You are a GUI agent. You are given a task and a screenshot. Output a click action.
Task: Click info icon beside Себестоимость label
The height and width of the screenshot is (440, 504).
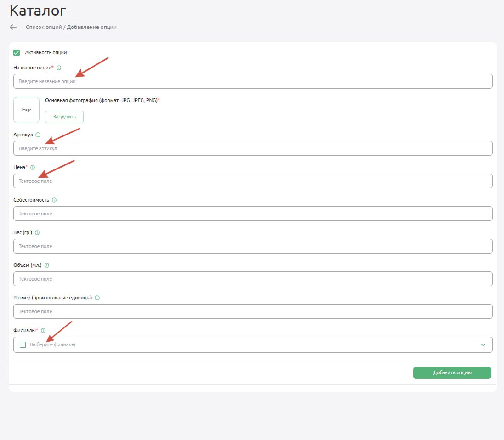click(x=54, y=200)
